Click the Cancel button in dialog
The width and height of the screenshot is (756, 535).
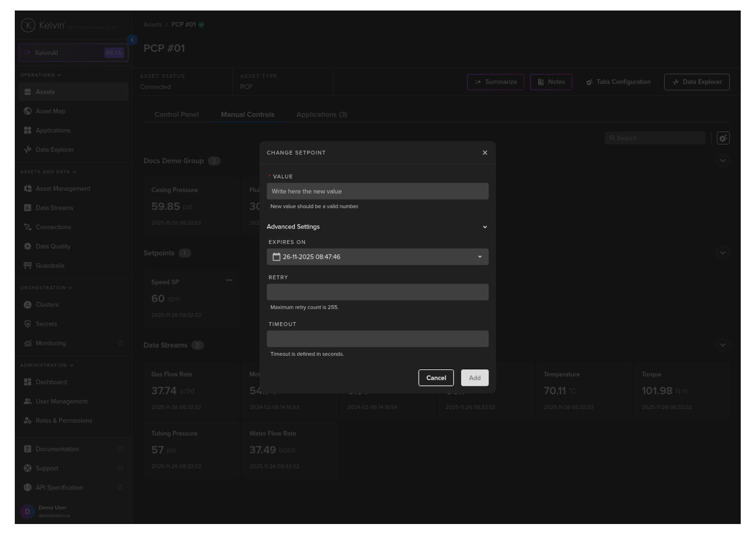[x=436, y=378]
